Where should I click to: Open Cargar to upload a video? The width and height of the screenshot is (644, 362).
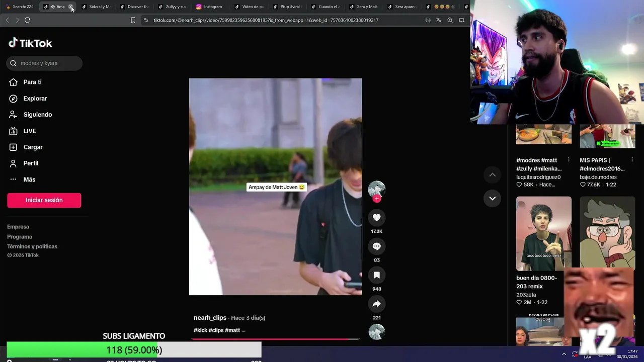pos(33,147)
